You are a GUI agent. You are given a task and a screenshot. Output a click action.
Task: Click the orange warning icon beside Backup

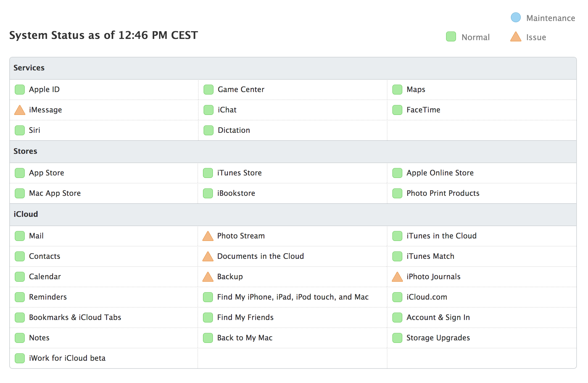208,277
